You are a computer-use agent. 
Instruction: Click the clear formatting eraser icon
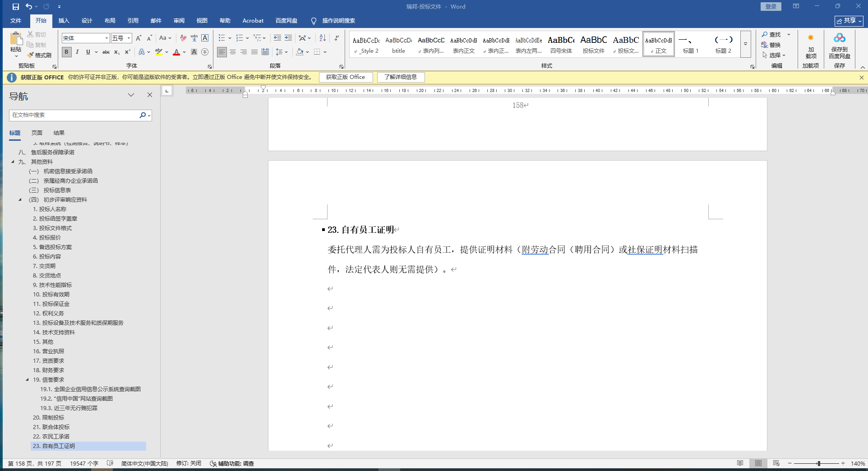(183, 38)
